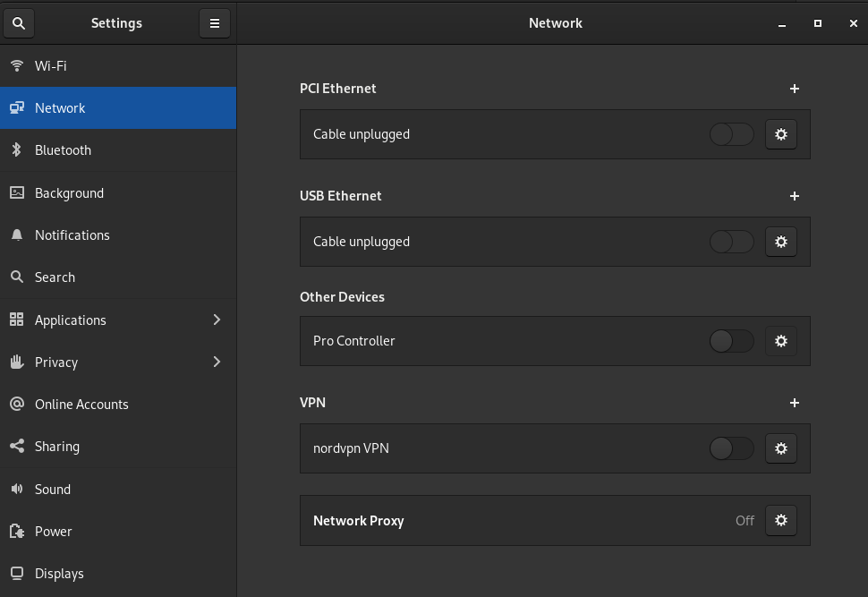Select the Search magnifier in sidebar
The image size is (868, 597).
coord(16,277)
